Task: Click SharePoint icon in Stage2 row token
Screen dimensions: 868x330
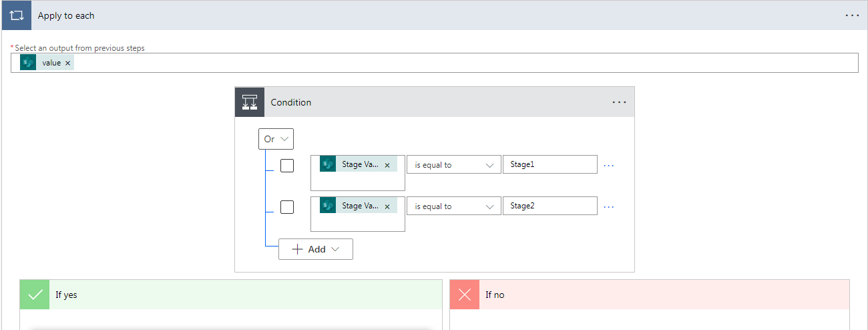Action: pyautogui.click(x=328, y=206)
